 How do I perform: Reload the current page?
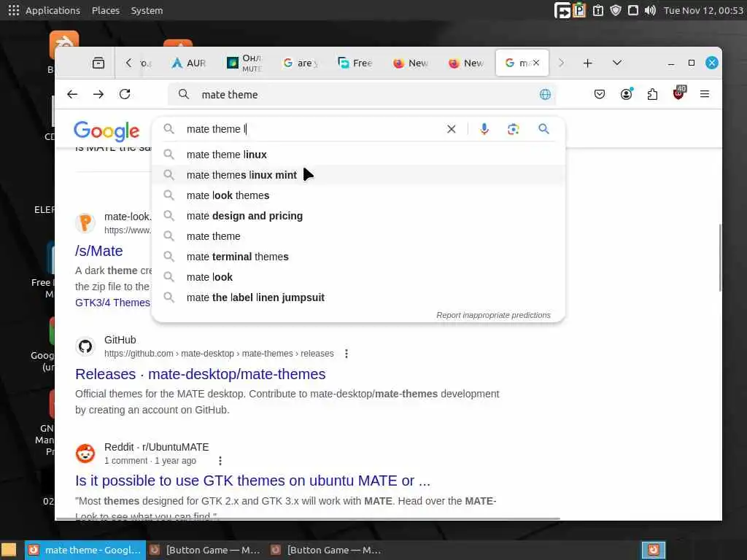coord(125,94)
